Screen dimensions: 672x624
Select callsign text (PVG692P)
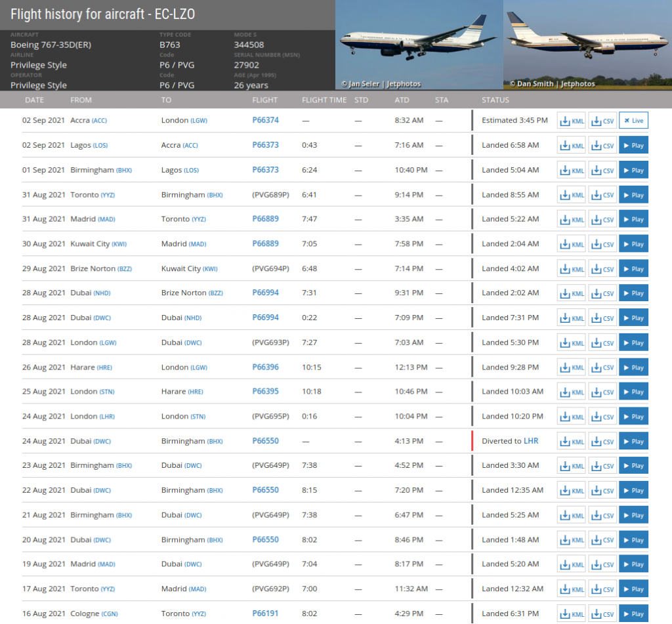(270, 589)
